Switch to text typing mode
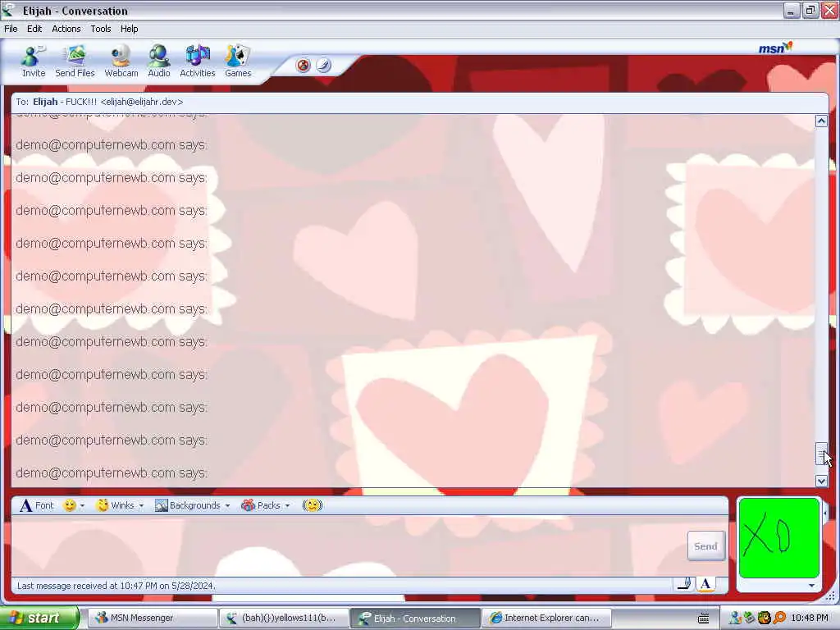This screenshot has height=630, width=840. pyautogui.click(x=705, y=584)
